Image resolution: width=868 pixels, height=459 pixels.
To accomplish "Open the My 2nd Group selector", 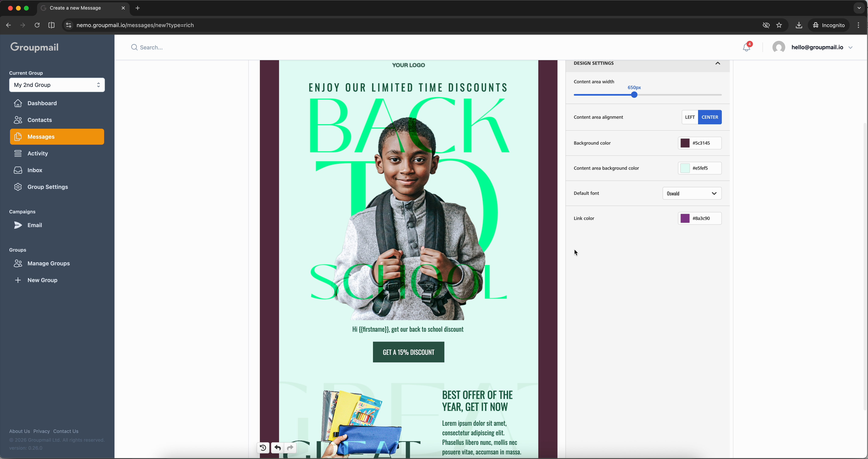I will coord(57,85).
